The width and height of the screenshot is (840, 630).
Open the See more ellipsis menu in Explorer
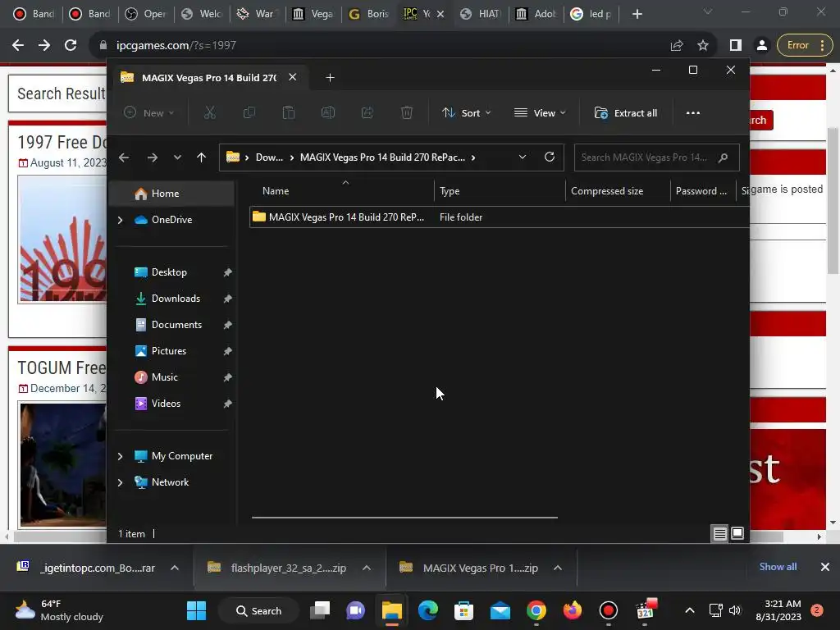[692, 113]
